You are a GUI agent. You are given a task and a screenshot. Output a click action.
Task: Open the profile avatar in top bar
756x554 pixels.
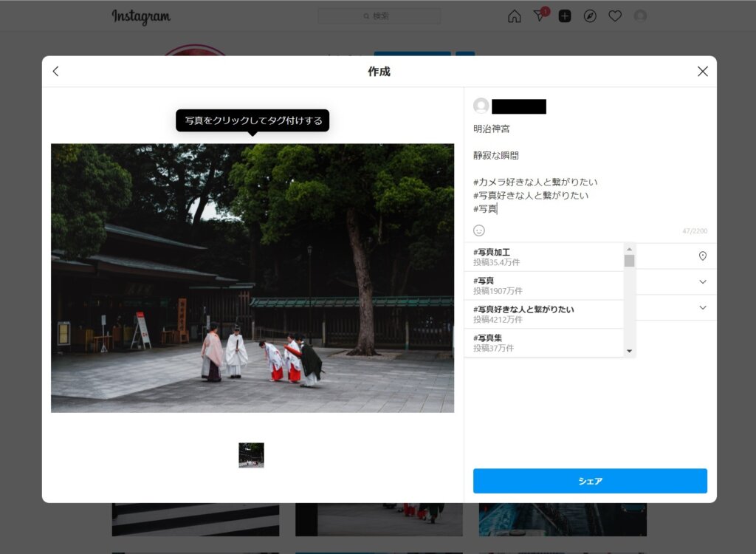point(640,16)
